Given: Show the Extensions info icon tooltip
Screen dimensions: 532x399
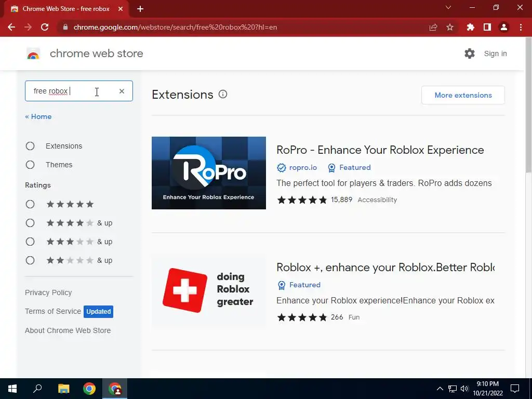Looking at the screenshot, I should (222, 94).
